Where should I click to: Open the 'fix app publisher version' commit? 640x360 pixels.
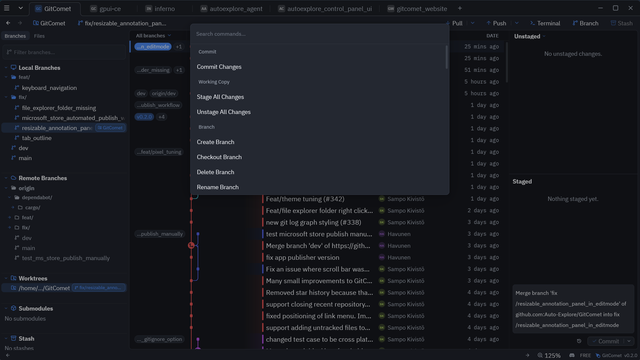coord(302,258)
